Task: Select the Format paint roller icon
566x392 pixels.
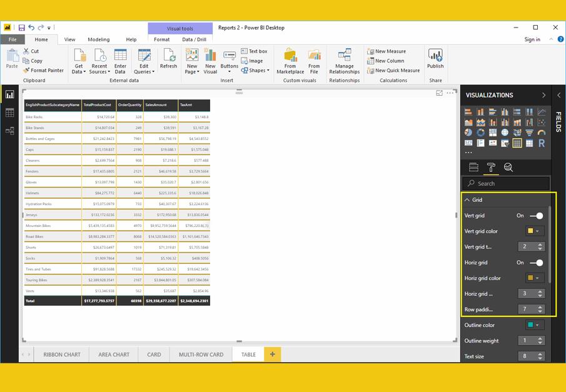Action: (x=491, y=168)
